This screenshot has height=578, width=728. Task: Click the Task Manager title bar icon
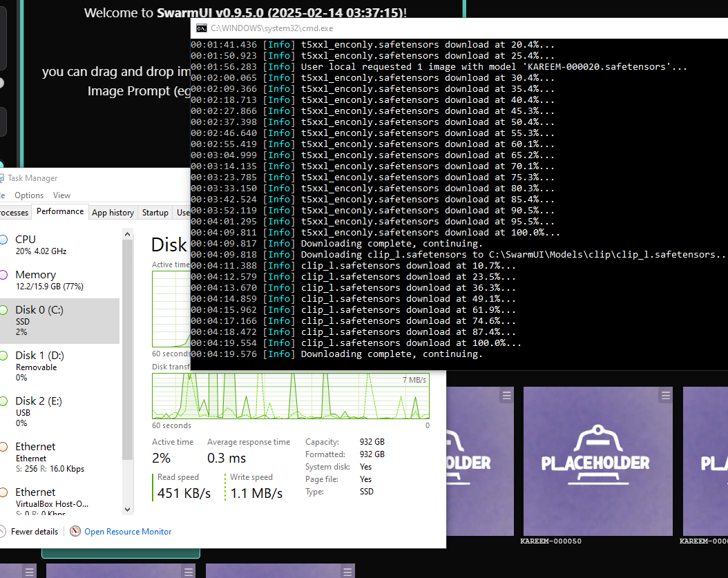[x=2, y=177]
